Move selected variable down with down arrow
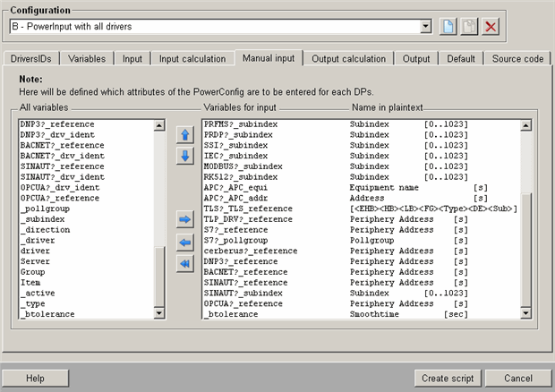 tap(185, 156)
